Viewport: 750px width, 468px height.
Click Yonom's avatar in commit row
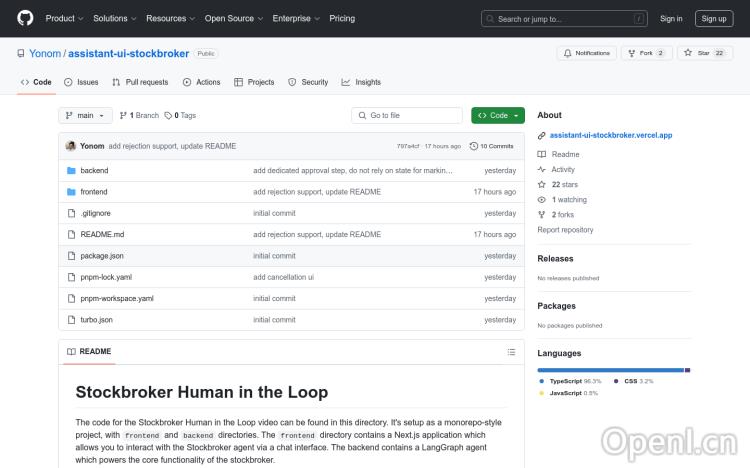(x=71, y=146)
